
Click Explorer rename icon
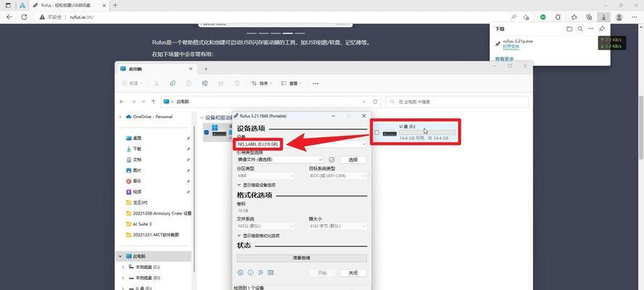coord(205,83)
